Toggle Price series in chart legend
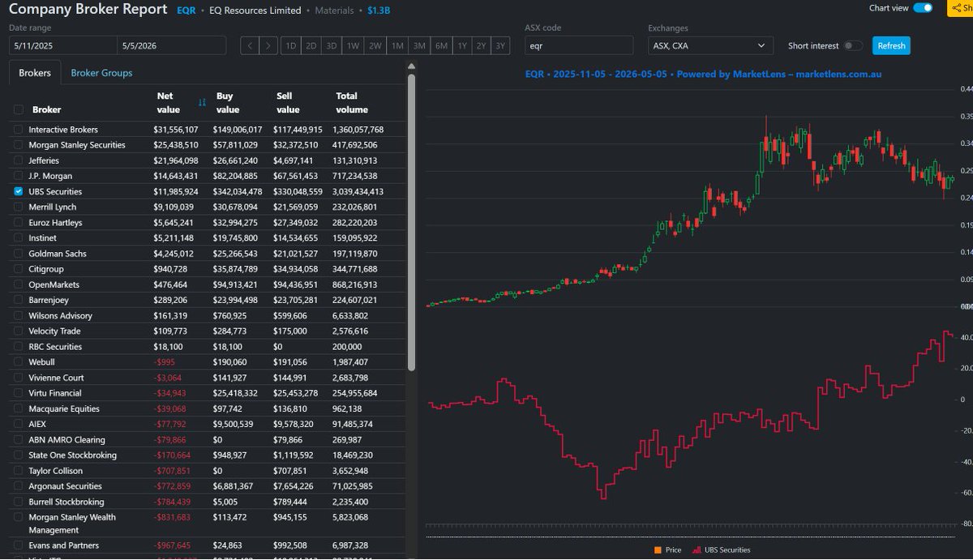 coord(667,549)
